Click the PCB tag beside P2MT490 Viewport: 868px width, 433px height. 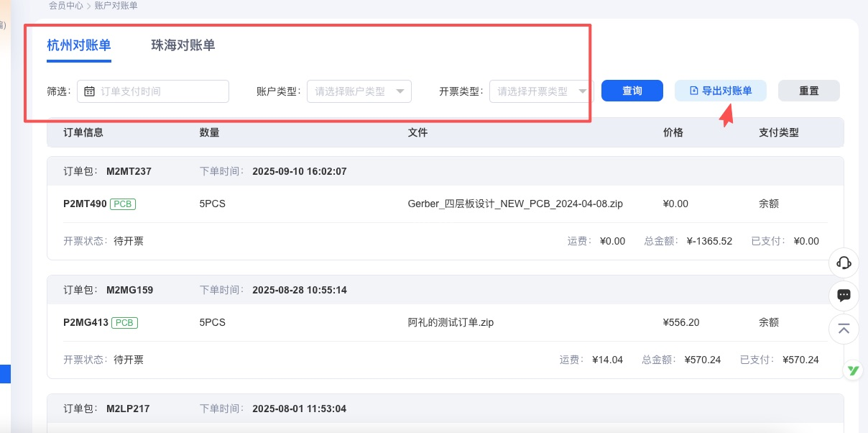click(123, 204)
